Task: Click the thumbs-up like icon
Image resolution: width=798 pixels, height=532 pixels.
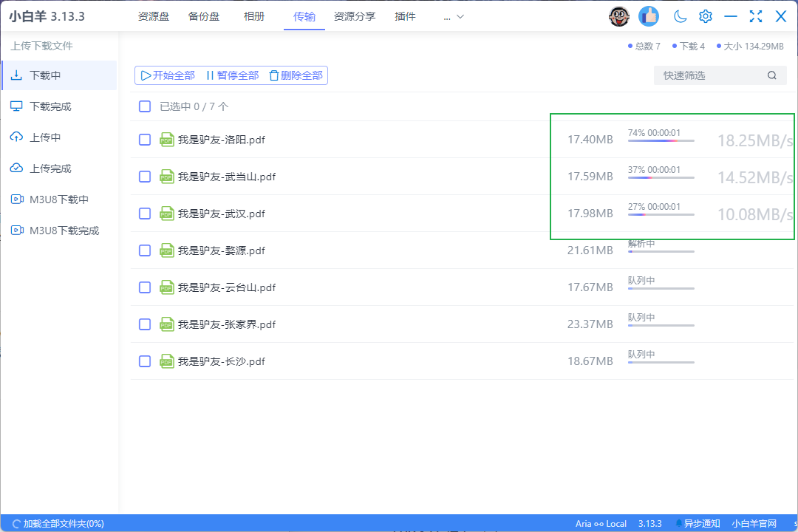Action: (x=649, y=16)
